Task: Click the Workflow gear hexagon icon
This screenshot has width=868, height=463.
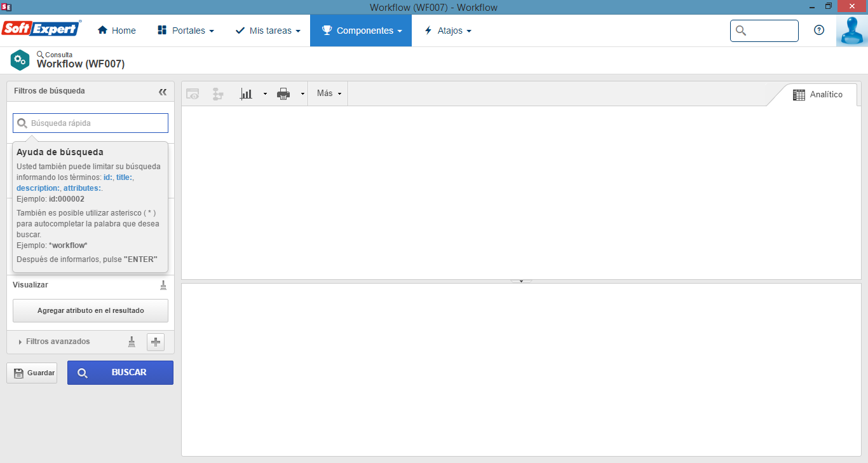Action: tap(20, 60)
